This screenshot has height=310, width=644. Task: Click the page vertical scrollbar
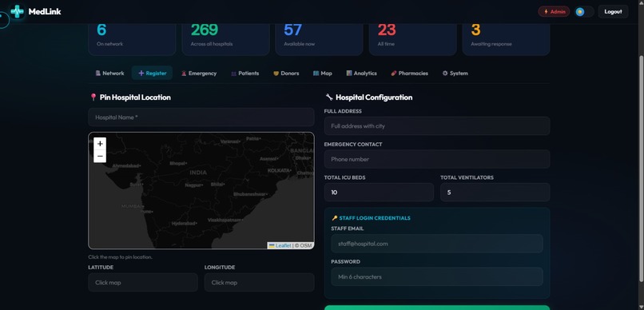(641, 168)
